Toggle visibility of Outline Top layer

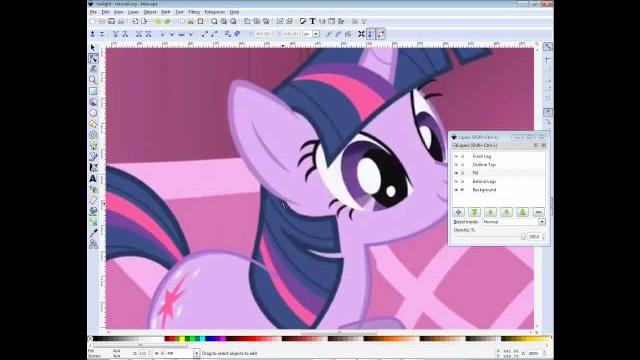coord(456,164)
